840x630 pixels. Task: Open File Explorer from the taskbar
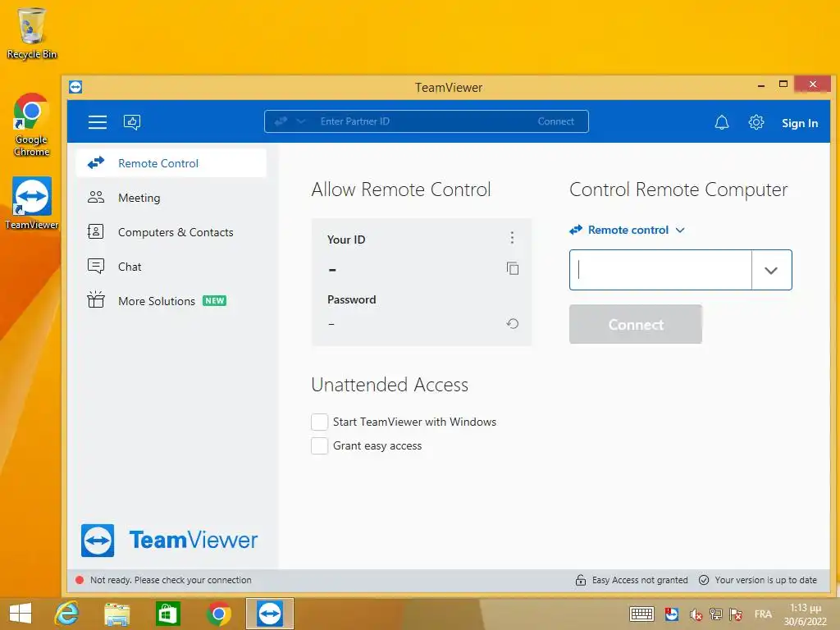[116, 614]
